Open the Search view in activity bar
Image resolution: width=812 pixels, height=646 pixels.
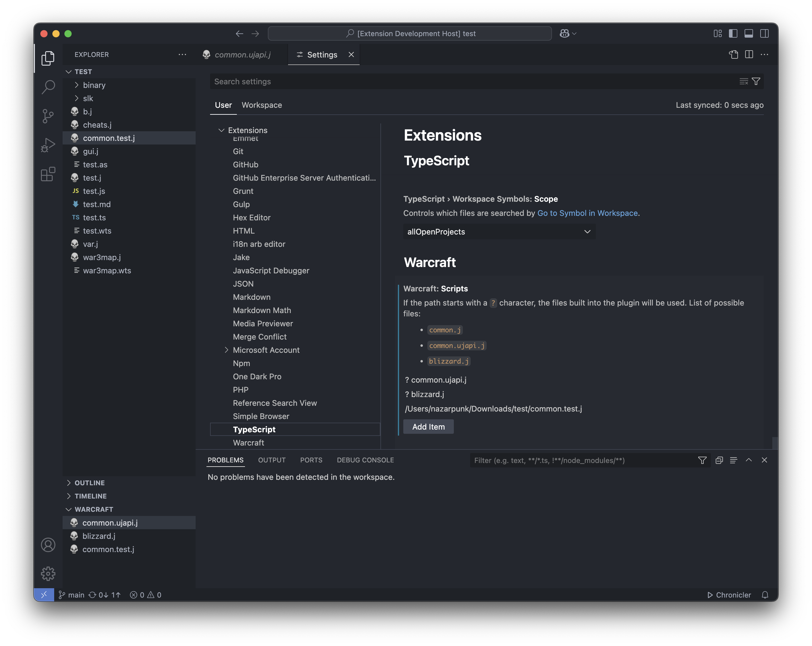click(x=48, y=87)
